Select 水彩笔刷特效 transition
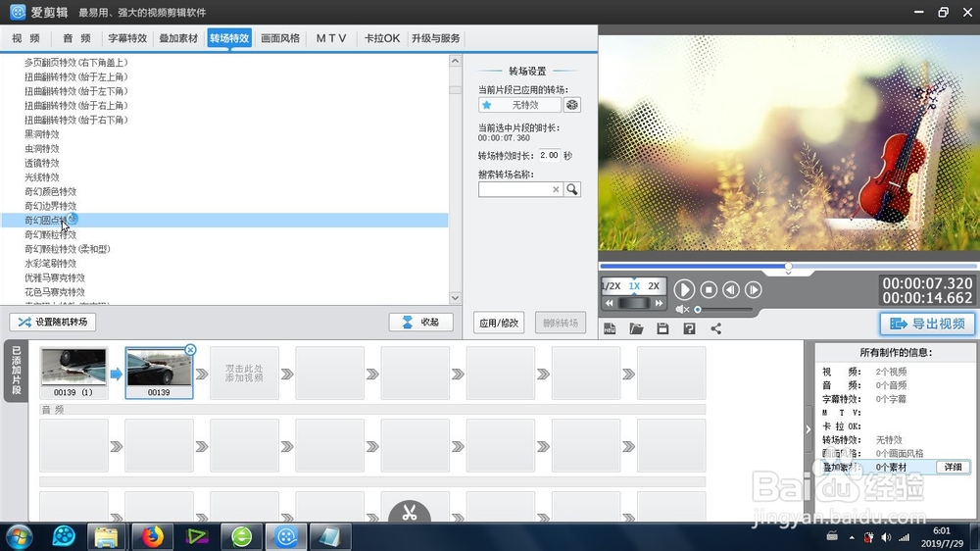The width and height of the screenshot is (980, 551). (x=51, y=264)
